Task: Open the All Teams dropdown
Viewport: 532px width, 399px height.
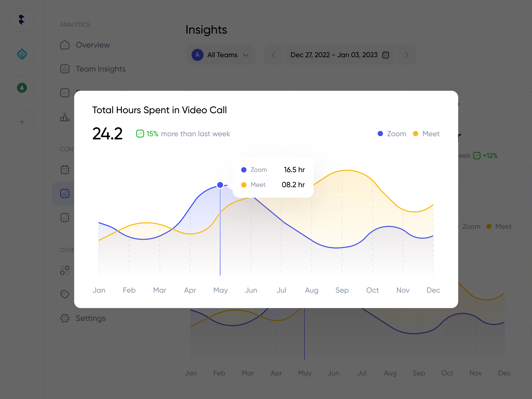Action: (221, 55)
